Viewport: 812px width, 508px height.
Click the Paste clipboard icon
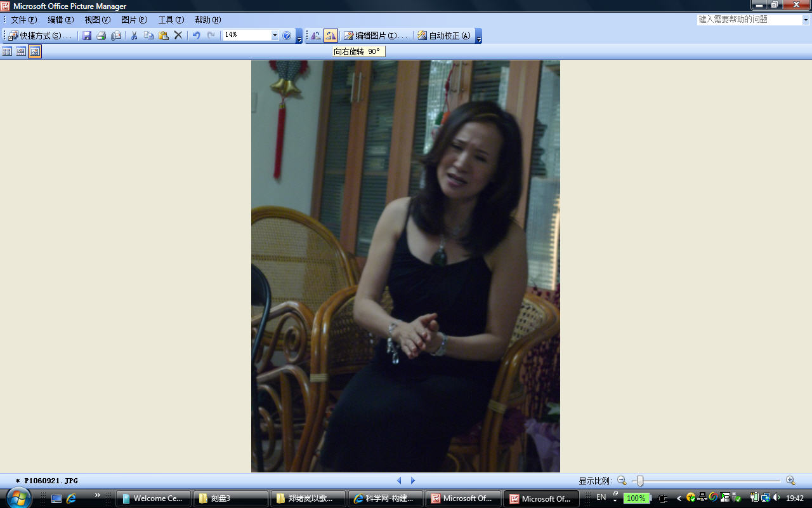pos(163,36)
